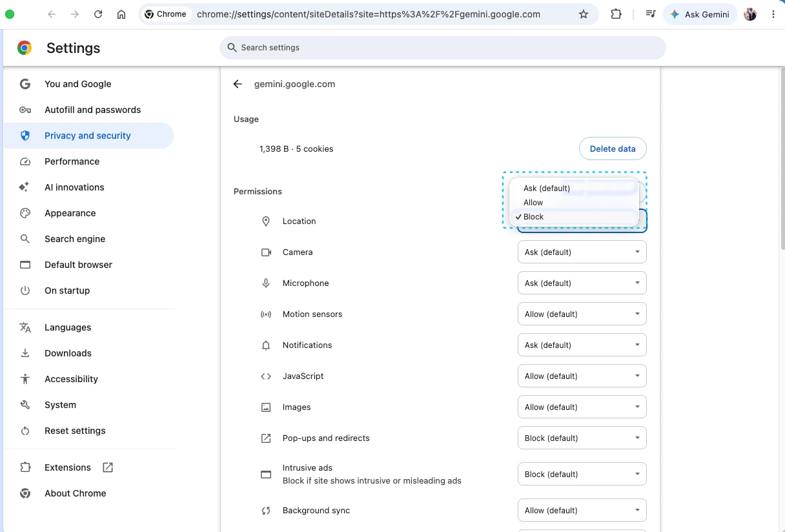Click the Intrusive ads icon
Screen dimensions: 785x532
point(266,475)
